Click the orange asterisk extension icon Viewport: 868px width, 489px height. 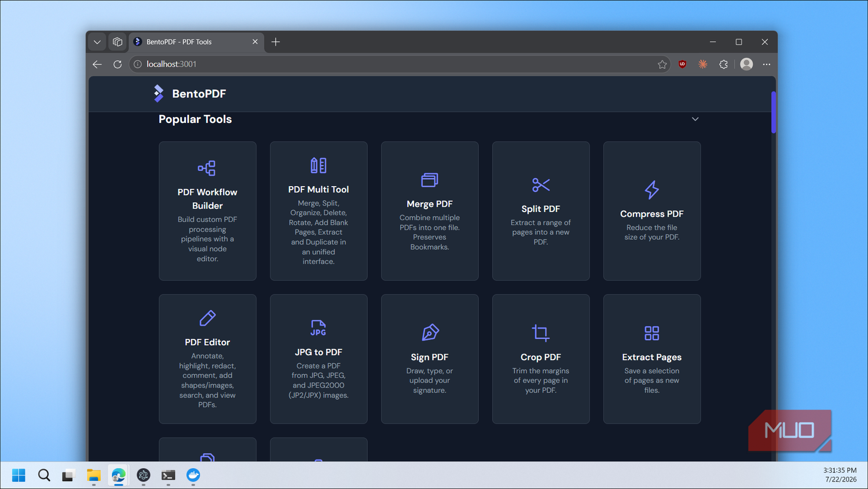click(703, 64)
